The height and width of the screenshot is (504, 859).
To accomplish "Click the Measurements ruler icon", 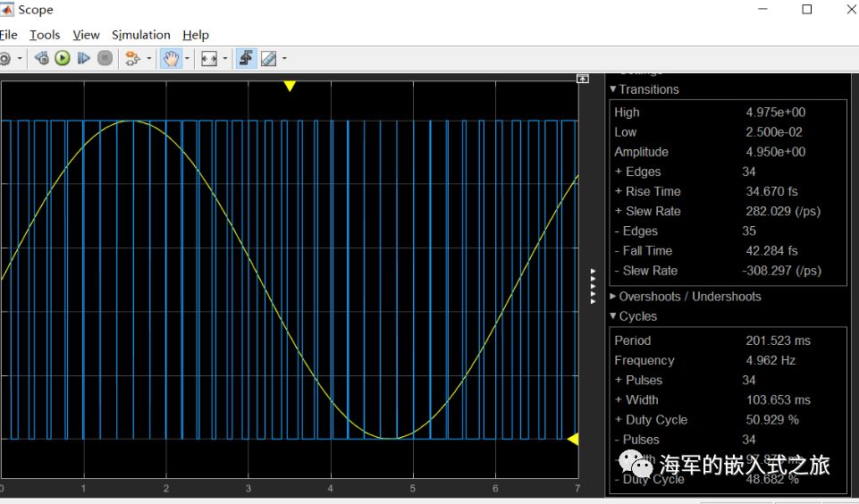I will click(268, 58).
